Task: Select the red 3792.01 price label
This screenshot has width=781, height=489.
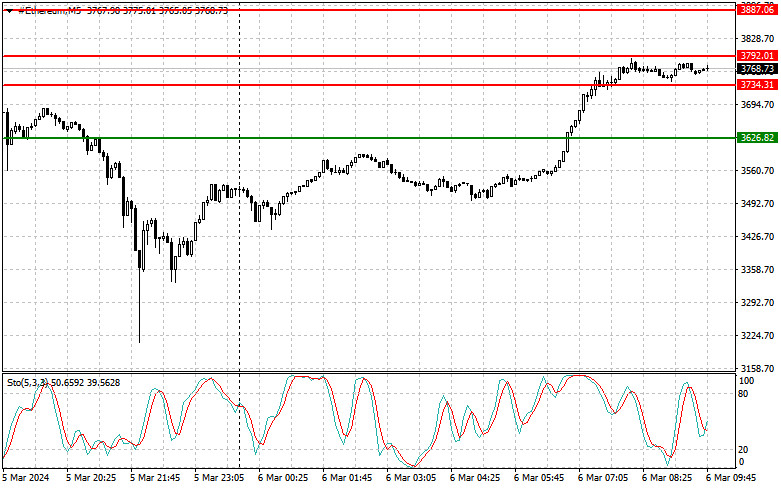Action: point(757,56)
